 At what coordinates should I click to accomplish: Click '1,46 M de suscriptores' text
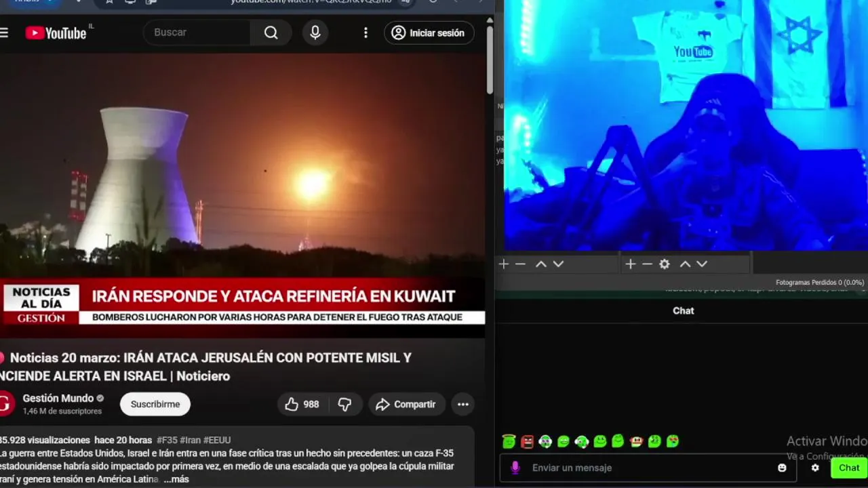pos(62,411)
